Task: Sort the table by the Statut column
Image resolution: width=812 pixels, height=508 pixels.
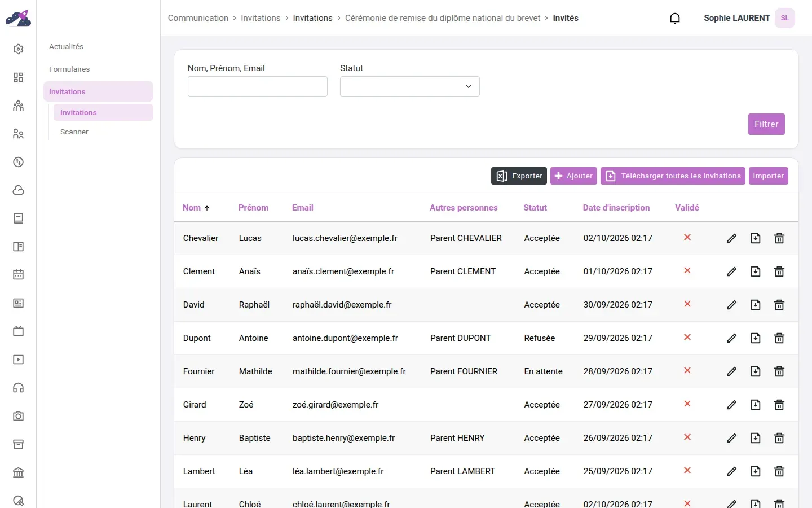Action: coord(535,208)
